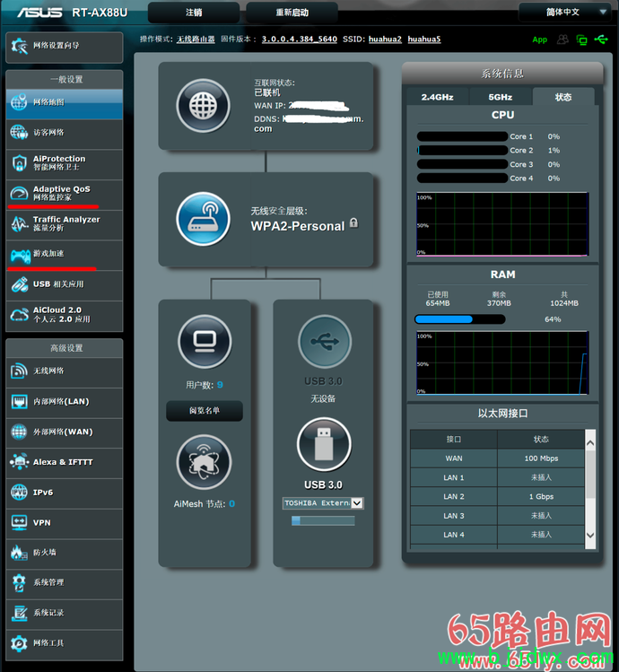Open Network Tools icon
The width and height of the screenshot is (619, 672).
click(x=19, y=643)
